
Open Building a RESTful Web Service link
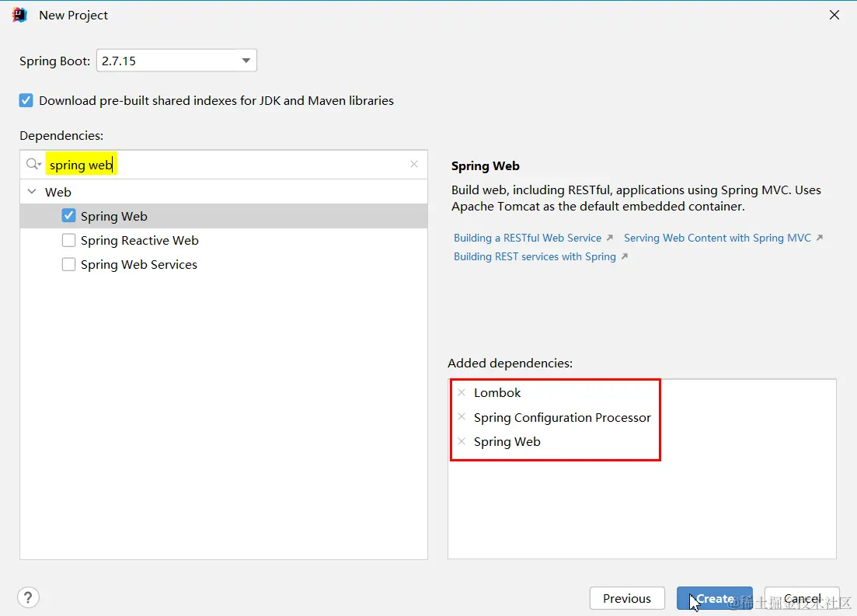tap(528, 238)
